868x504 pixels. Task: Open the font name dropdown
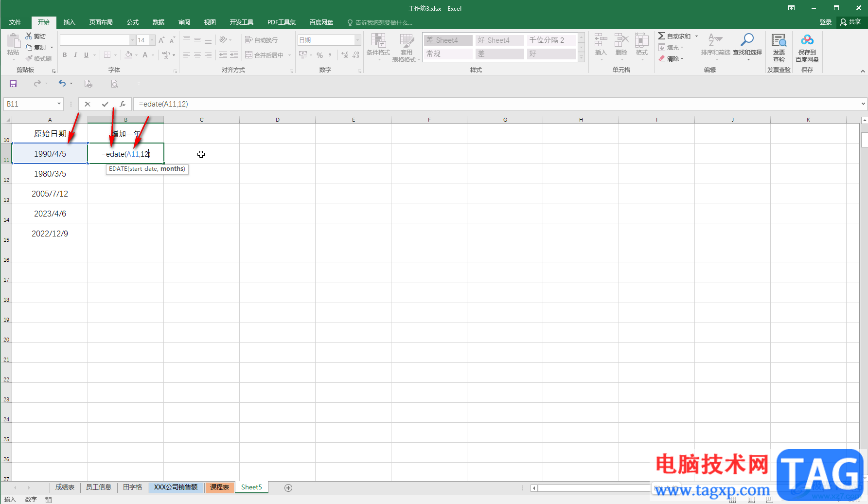pyautogui.click(x=132, y=40)
